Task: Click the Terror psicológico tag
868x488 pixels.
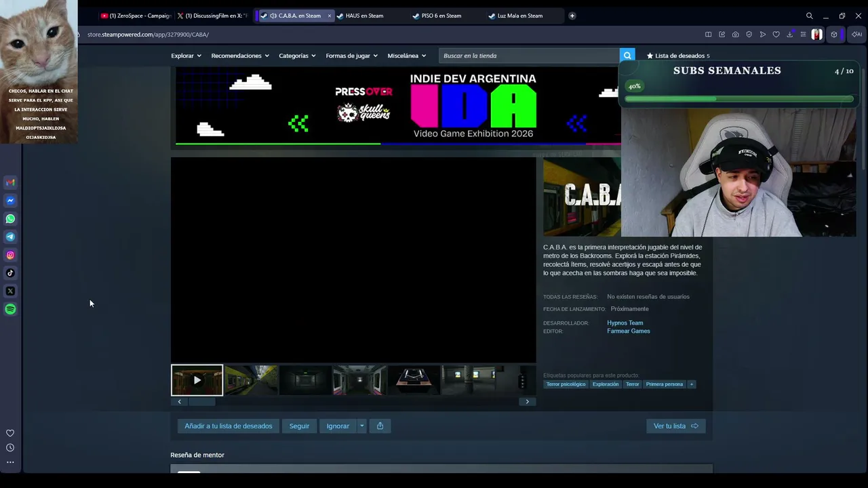Action: [566, 384]
